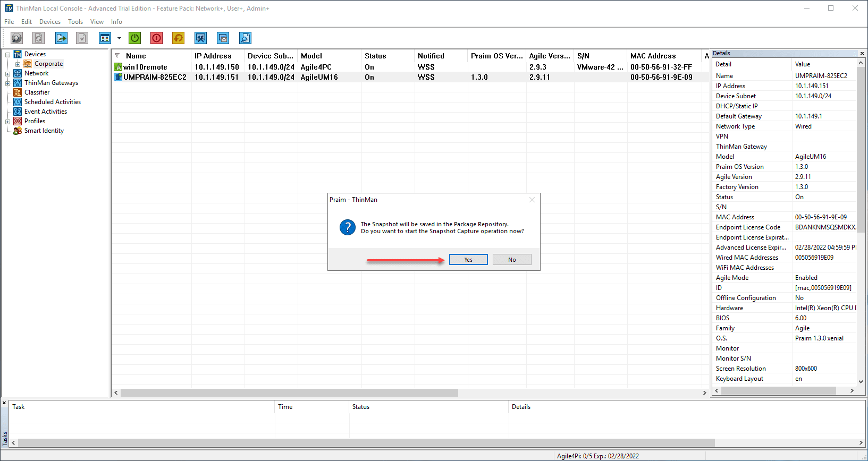Select the win10remote device name
This screenshot has height=461, width=868.
[x=145, y=67]
